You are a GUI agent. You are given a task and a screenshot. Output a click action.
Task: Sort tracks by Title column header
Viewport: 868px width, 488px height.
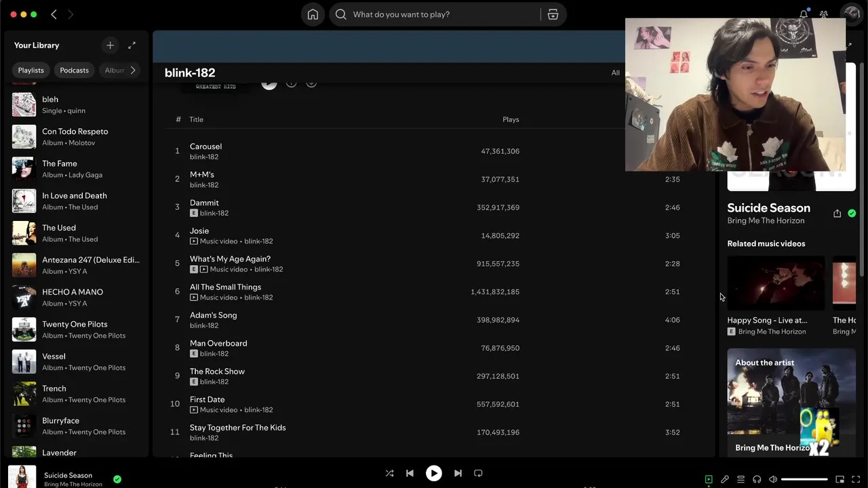[x=196, y=119]
